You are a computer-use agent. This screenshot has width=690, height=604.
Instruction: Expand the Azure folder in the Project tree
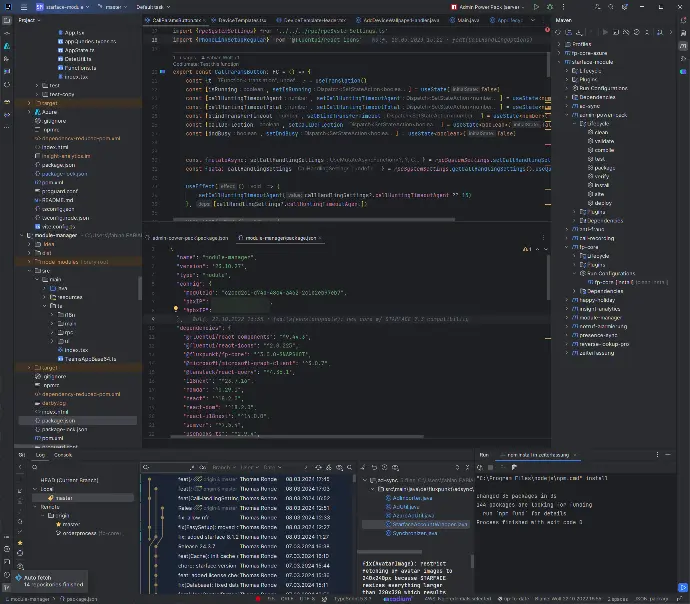(29, 112)
